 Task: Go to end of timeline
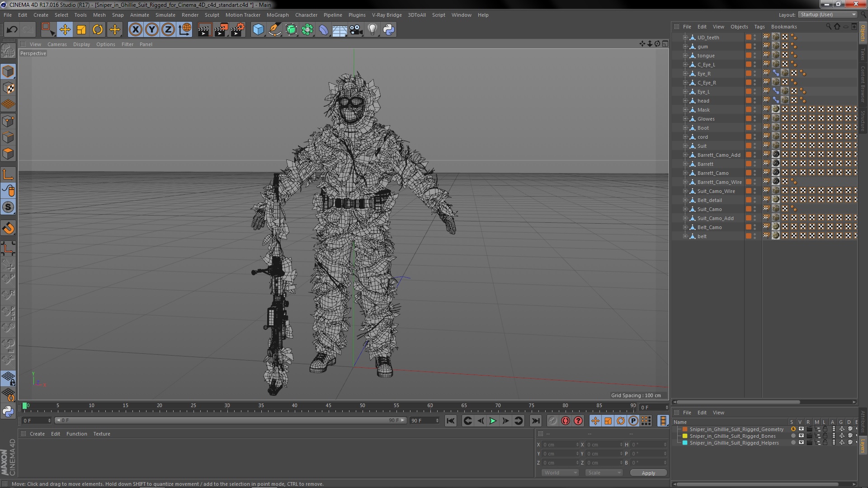(535, 421)
